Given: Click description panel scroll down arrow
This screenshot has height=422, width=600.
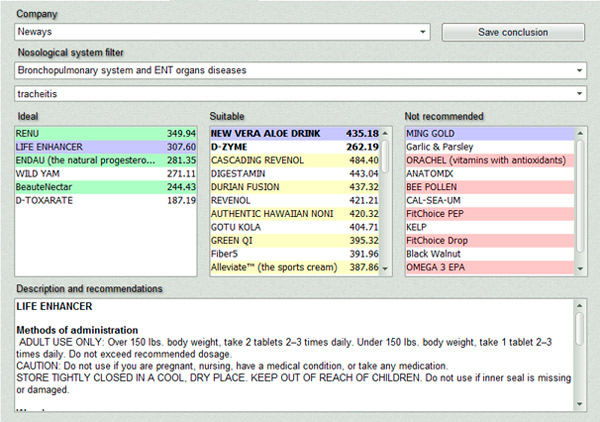Looking at the screenshot, I should tap(580, 404).
